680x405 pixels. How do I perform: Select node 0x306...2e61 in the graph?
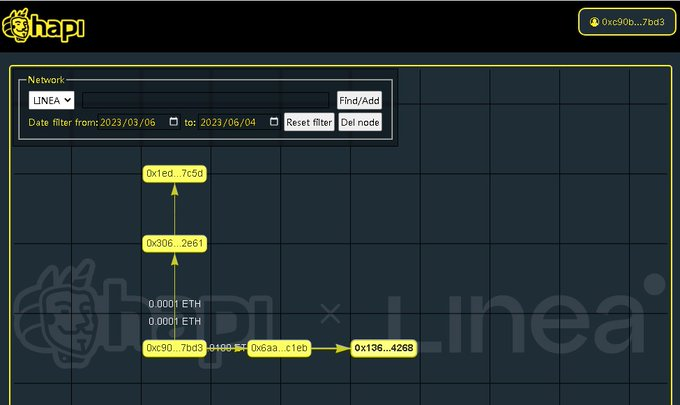tap(174, 243)
